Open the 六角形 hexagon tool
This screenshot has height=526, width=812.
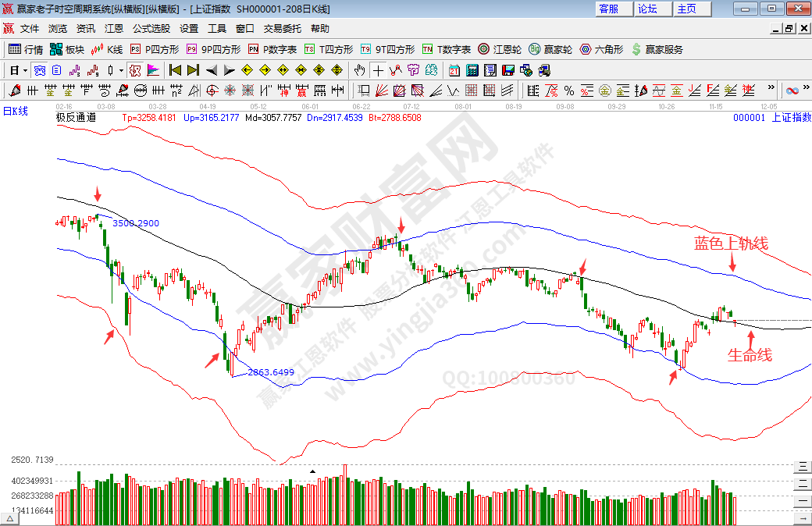coord(603,49)
